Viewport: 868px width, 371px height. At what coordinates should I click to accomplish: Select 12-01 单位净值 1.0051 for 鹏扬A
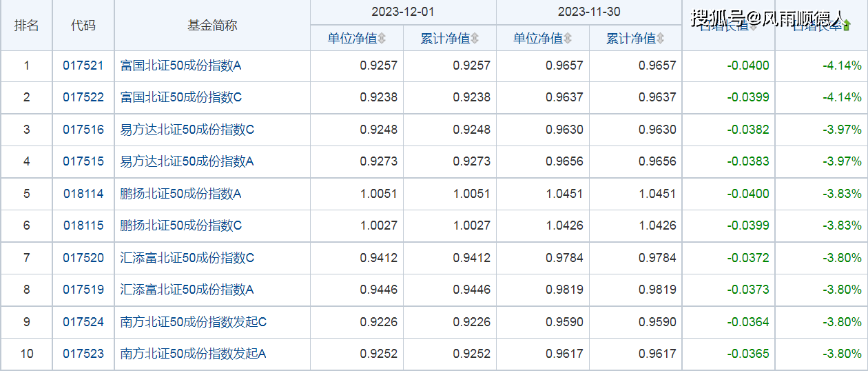pyautogui.click(x=378, y=194)
